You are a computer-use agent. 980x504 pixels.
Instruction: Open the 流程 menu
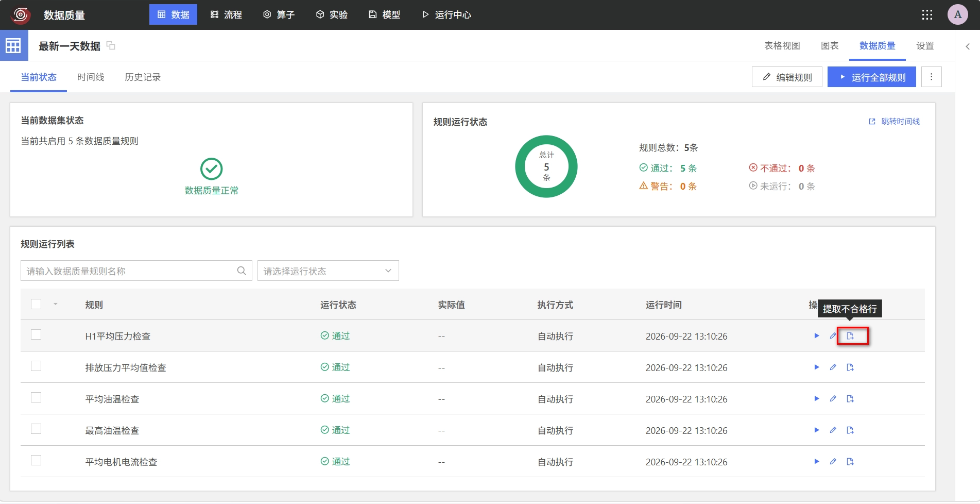coord(226,14)
